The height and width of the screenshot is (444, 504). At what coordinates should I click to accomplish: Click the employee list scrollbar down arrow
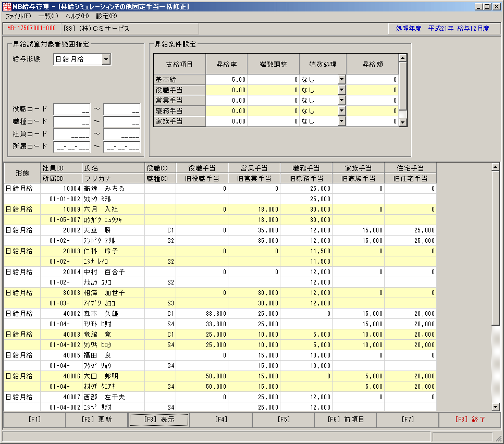pos(495,406)
